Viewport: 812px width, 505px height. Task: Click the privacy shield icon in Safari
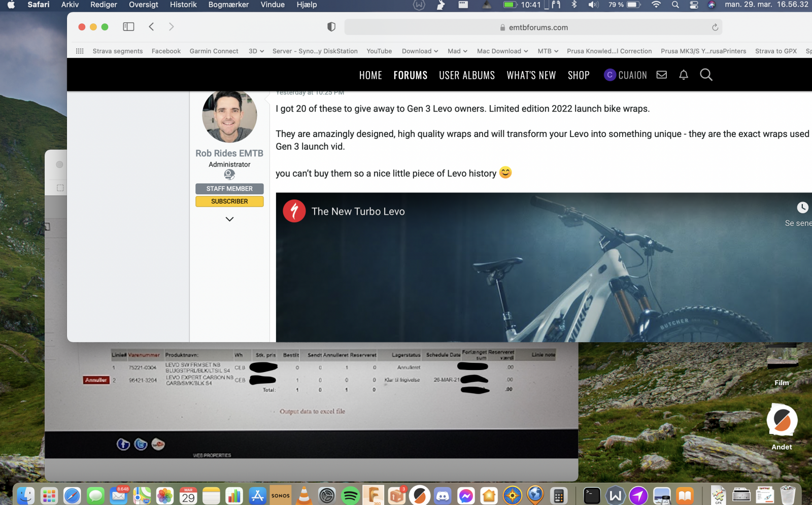[x=331, y=27]
